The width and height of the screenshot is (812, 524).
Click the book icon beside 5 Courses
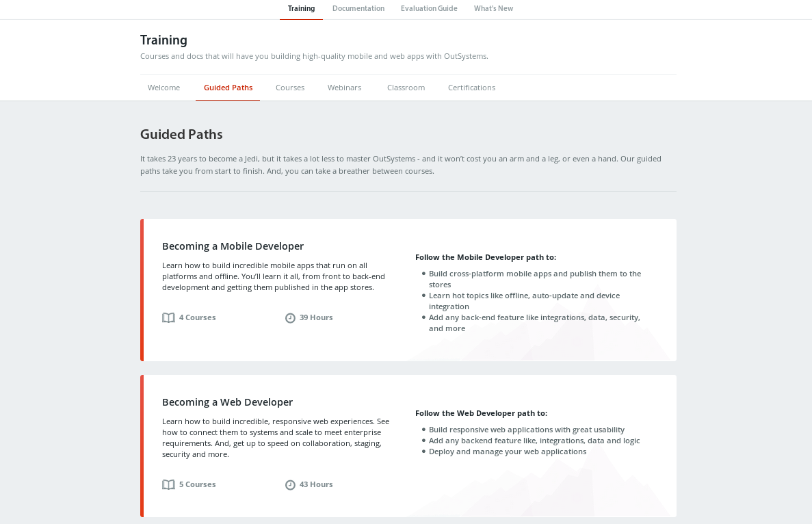click(x=168, y=484)
